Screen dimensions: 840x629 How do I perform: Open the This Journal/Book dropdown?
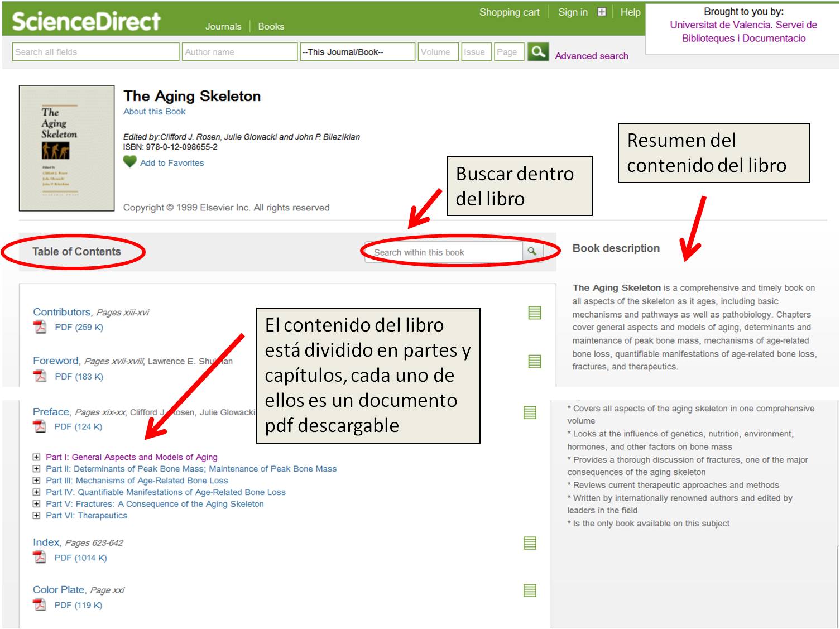pos(358,52)
